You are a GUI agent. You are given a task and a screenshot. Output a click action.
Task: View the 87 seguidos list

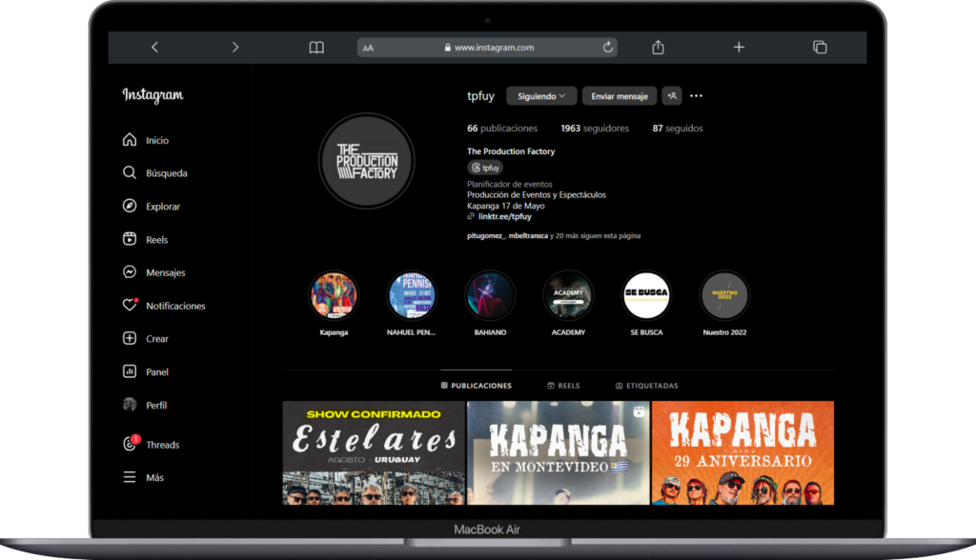pos(678,129)
